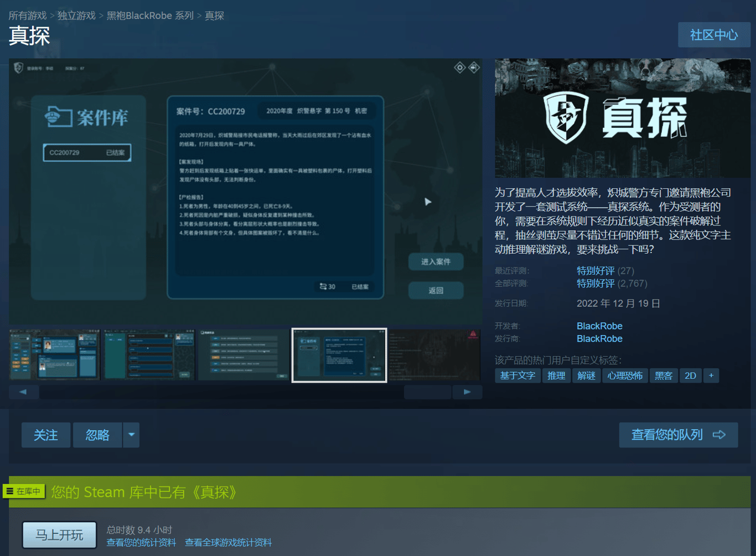Screen dimensions: 756x556
Task: Click the thumbnail strip scrollbar handle
Action: coord(427,392)
